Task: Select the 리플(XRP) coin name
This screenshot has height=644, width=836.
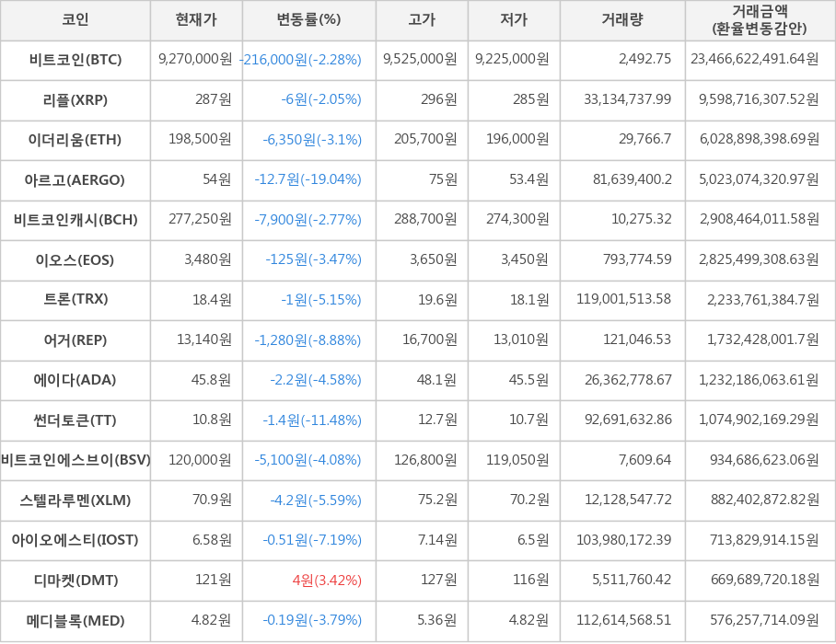Action: tap(75, 99)
